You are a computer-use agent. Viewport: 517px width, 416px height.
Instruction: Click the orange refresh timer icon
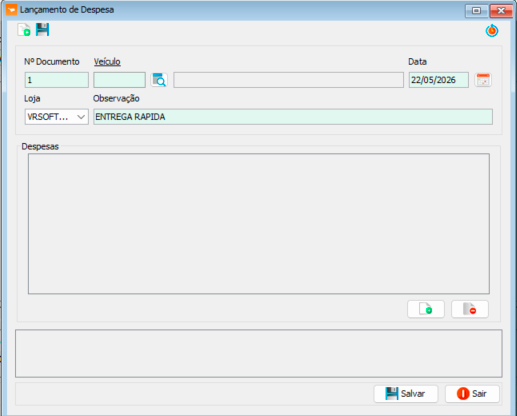click(492, 30)
